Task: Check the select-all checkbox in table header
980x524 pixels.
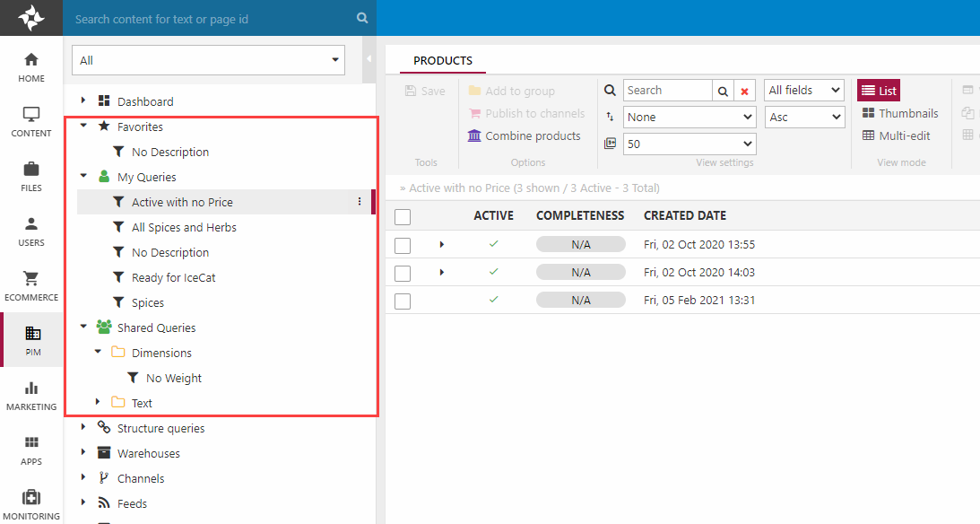Action: click(x=403, y=216)
